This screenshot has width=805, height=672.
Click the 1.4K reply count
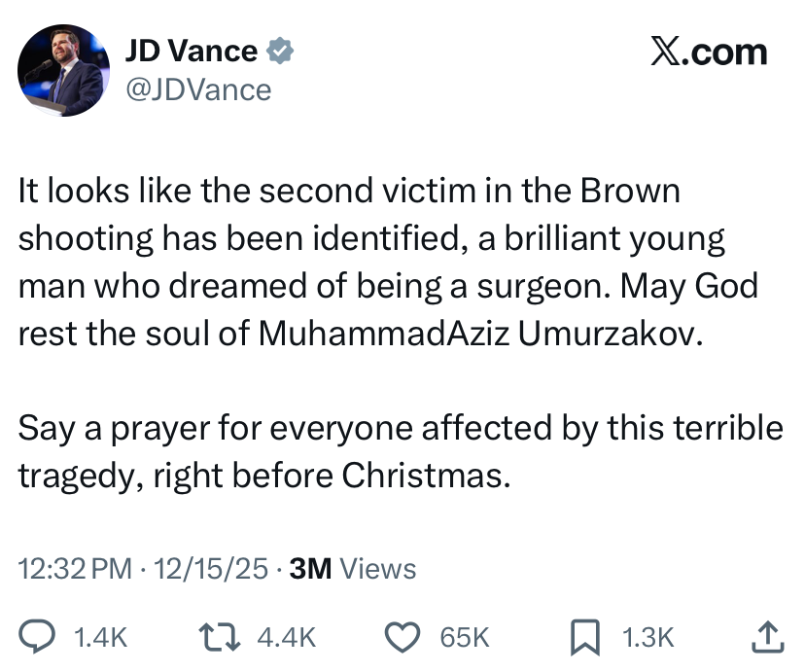[100, 638]
